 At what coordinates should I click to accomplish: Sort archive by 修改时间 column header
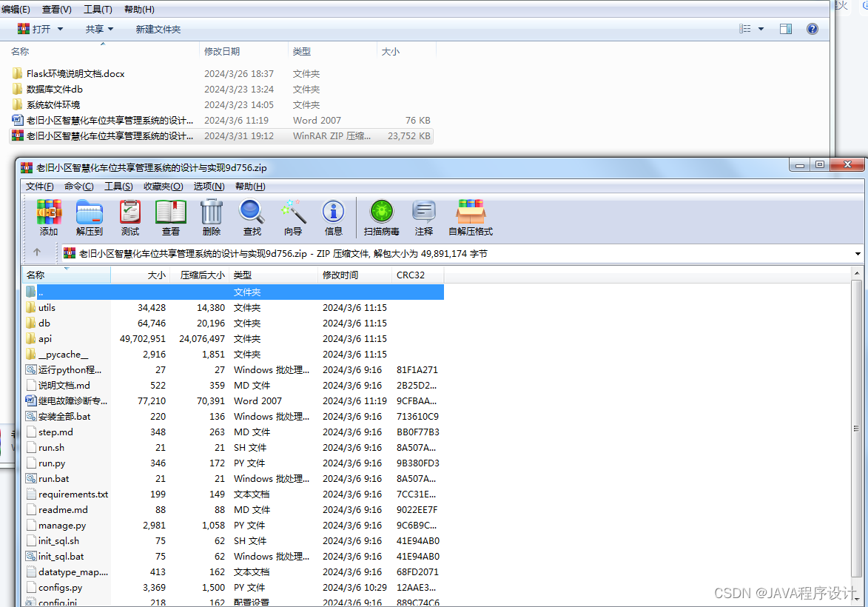coord(355,275)
